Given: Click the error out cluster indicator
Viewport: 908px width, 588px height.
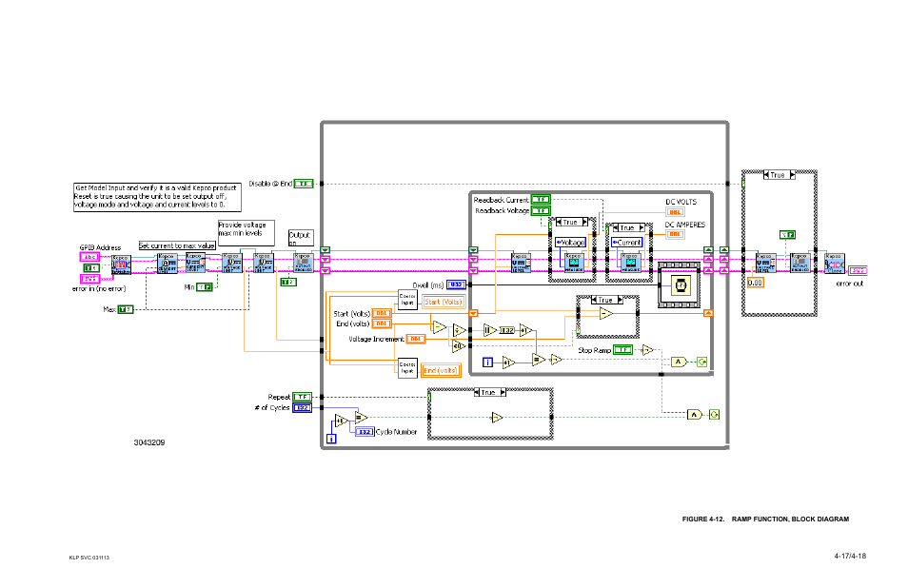Looking at the screenshot, I should coord(858,271).
